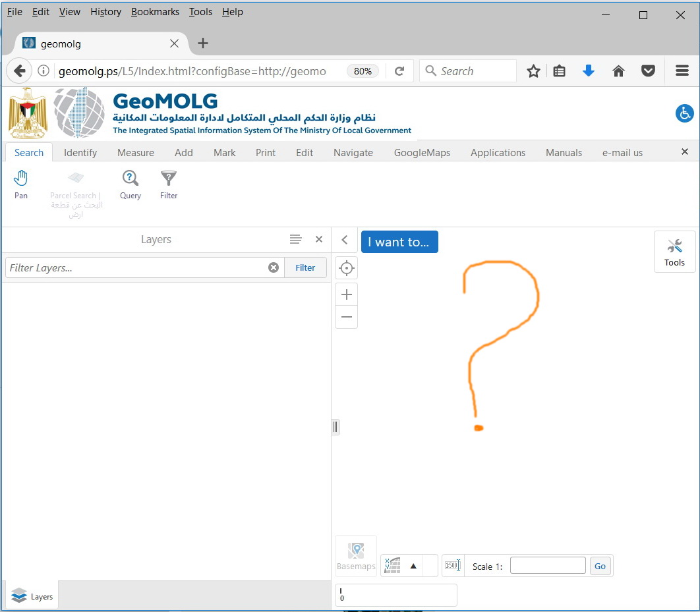This screenshot has width=700, height=612.
Task: Bookmark this page with the star
Action: [x=533, y=71]
